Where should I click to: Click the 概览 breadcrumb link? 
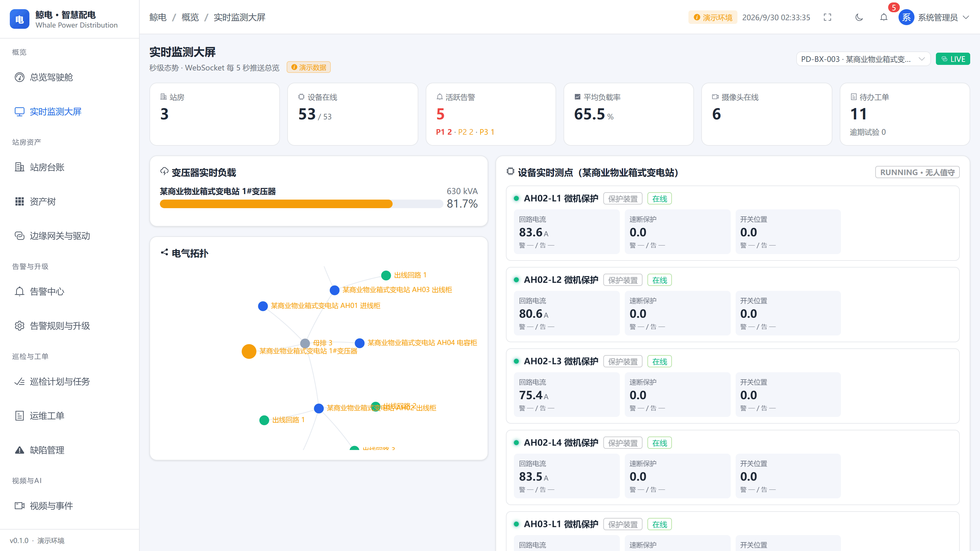190,17
